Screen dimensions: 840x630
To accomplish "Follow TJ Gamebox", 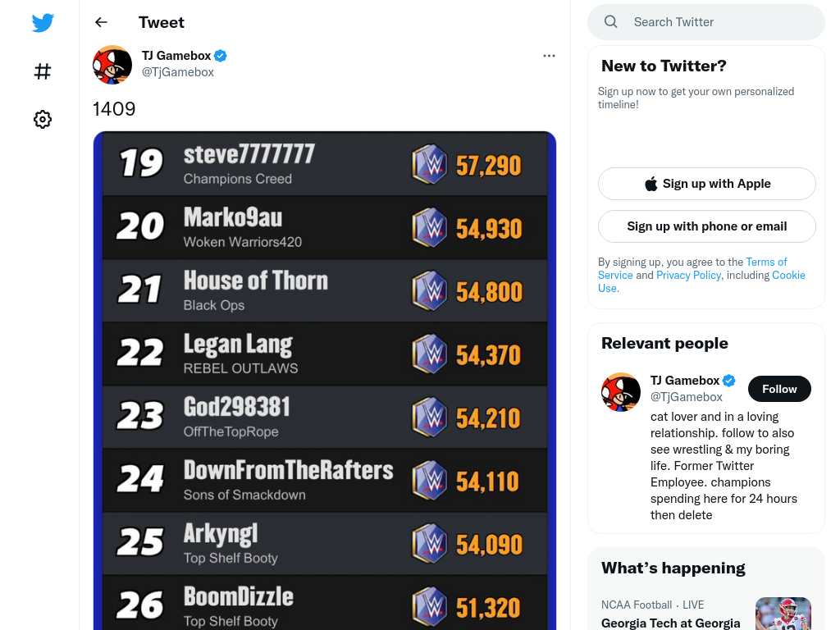I will [x=779, y=389].
